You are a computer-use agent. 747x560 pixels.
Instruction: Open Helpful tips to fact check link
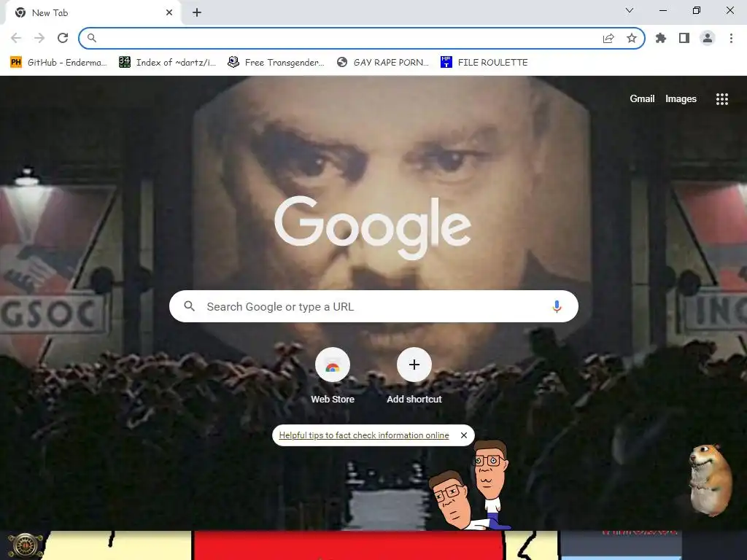tap(364, 435)
